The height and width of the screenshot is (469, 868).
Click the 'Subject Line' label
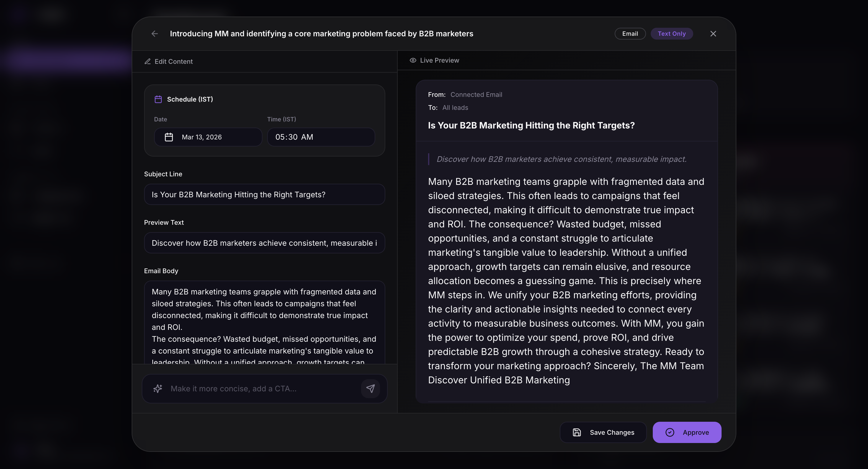tap(163, 174)
